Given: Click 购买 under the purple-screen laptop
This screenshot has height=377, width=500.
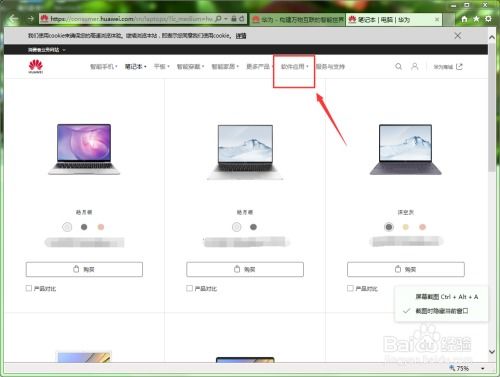Looking at the screenshot, I should click(84, 269).
